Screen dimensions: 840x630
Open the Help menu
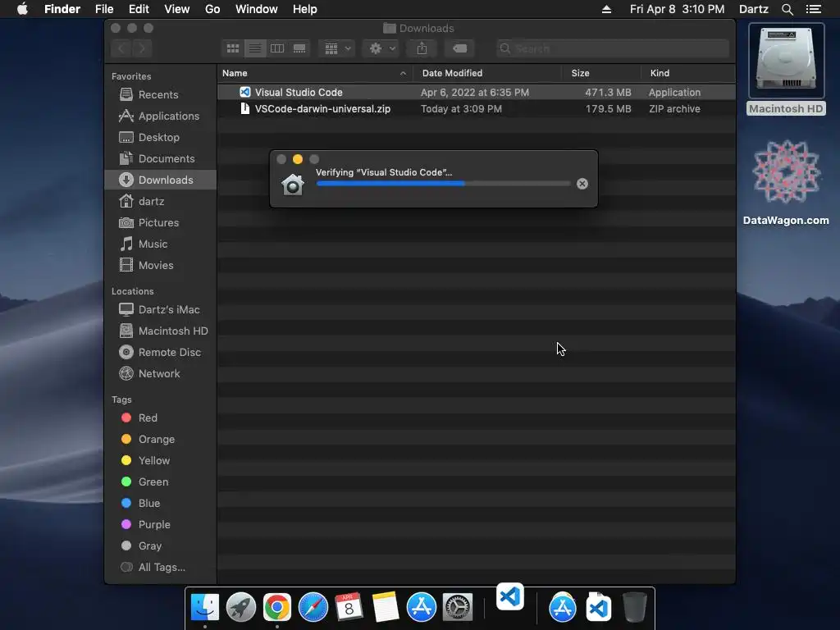tap(305, 9)
